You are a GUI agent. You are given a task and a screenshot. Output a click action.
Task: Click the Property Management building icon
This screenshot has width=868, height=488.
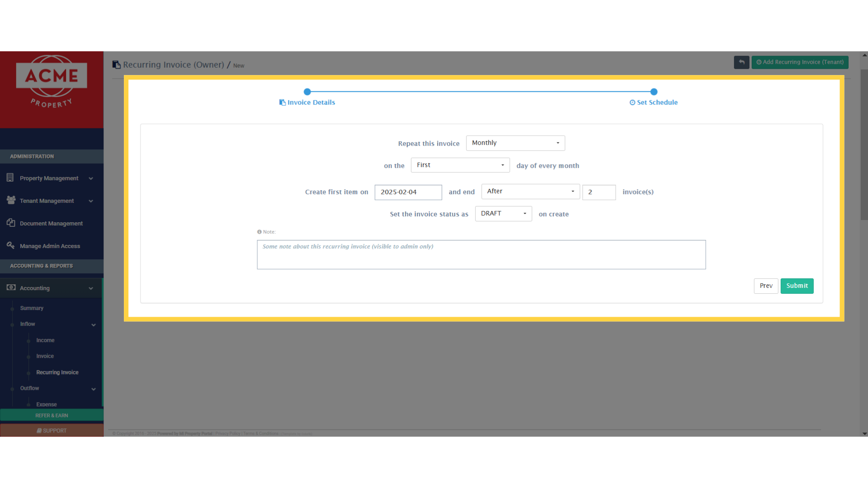[x=10, y=178]
